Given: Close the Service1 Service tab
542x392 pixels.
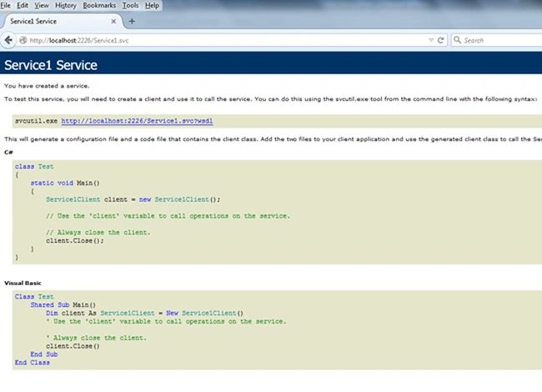Looking at the screenshot, I should 113,22.
